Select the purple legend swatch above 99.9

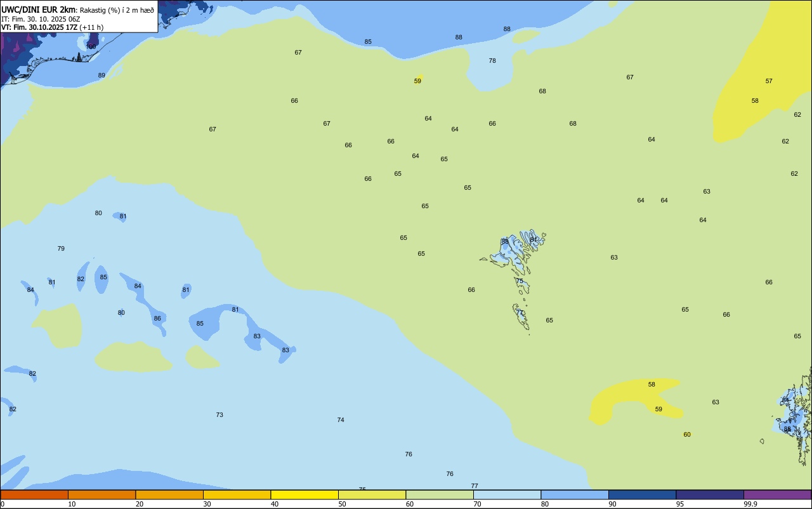[778, 494]
